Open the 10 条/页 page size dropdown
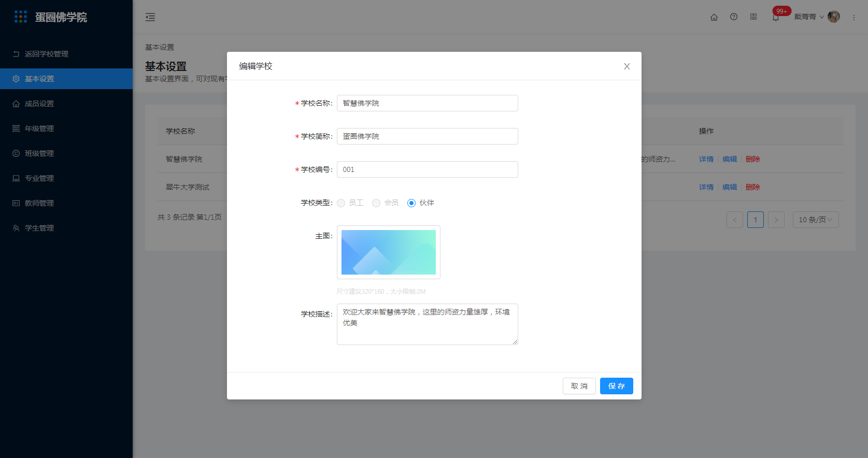 click(816, 220)
